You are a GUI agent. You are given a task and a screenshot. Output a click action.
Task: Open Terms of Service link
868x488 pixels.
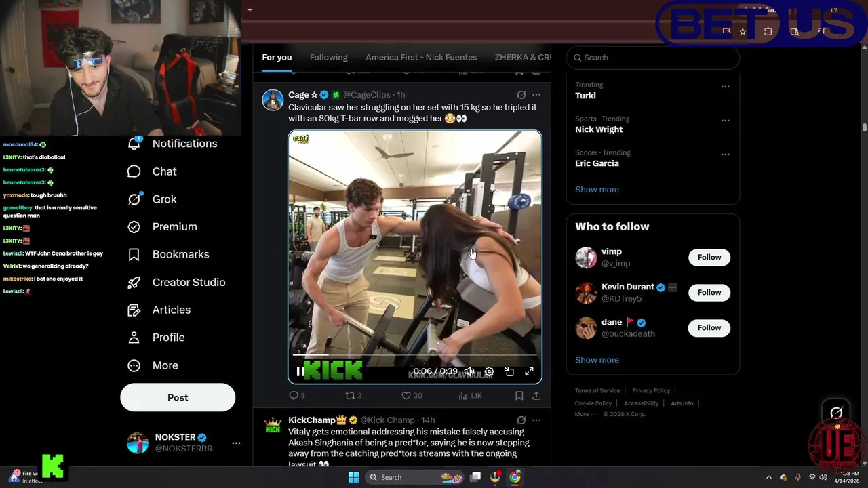(x=597, y=391)
